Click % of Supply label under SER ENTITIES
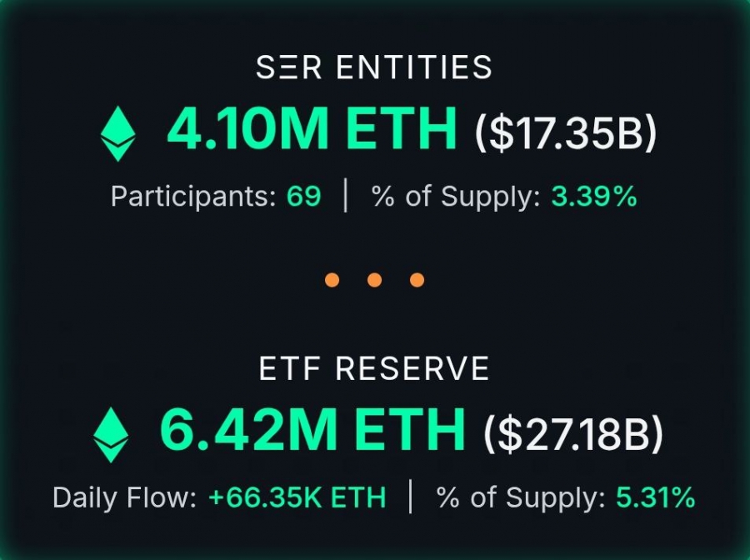This screenshot has width=750, height=560. 457,197
